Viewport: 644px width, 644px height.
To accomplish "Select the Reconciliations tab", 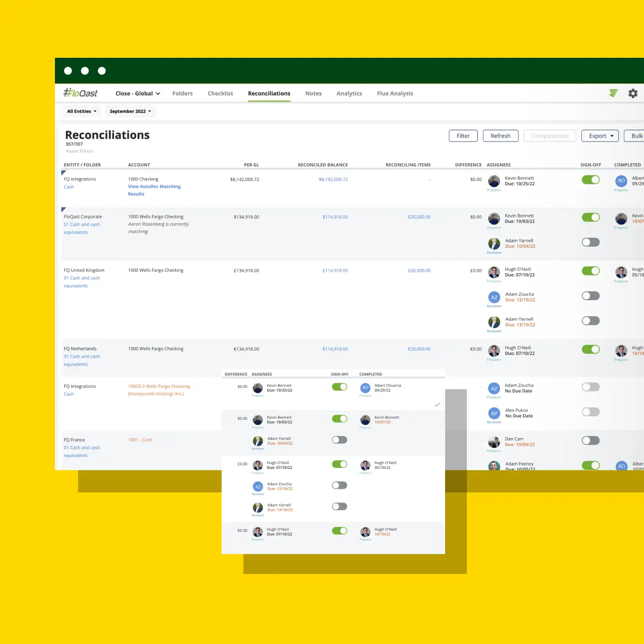I will (269, 94).
